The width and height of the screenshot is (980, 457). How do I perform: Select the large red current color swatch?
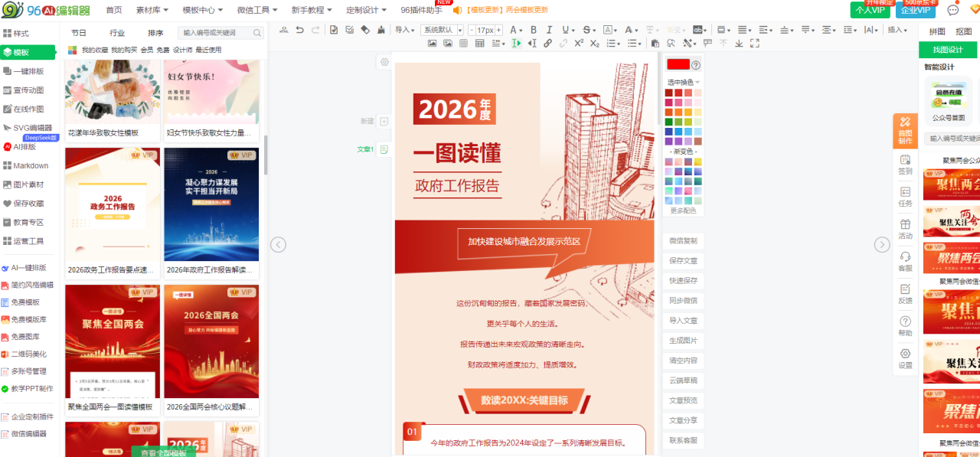pos(678,65)
